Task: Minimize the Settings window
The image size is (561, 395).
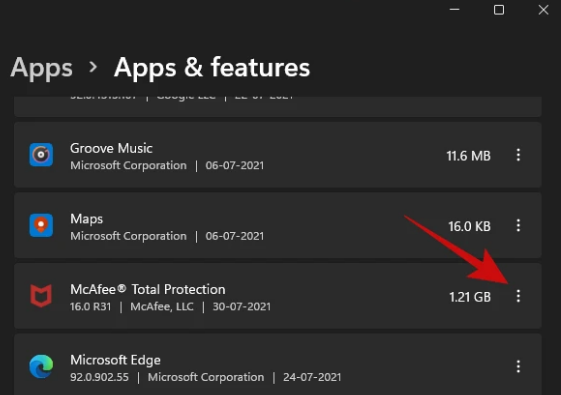Action: click(454, 10)
